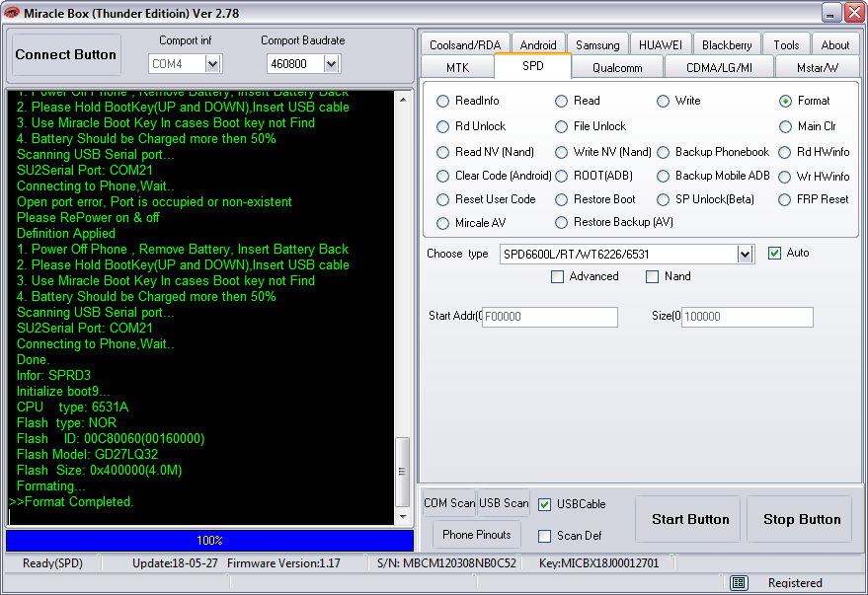Click the Connect Button
868x595 pixels.
(x=66, y=54)
